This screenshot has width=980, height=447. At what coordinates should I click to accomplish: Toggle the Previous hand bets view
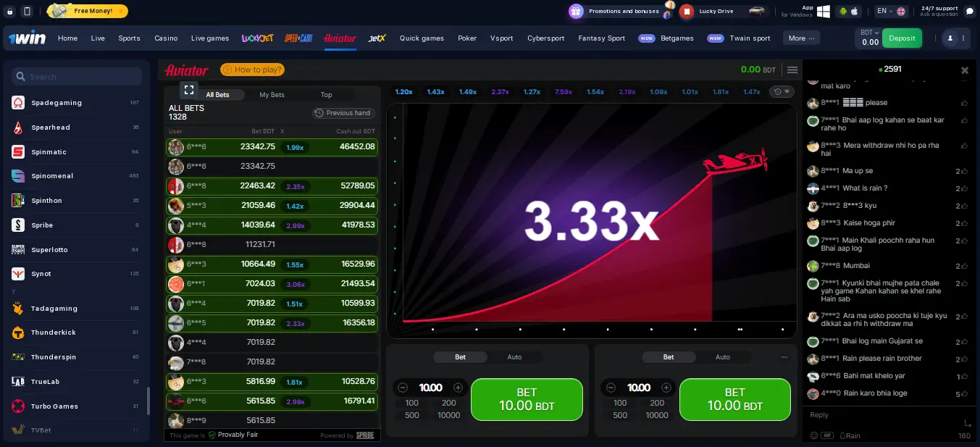[343, 113]
